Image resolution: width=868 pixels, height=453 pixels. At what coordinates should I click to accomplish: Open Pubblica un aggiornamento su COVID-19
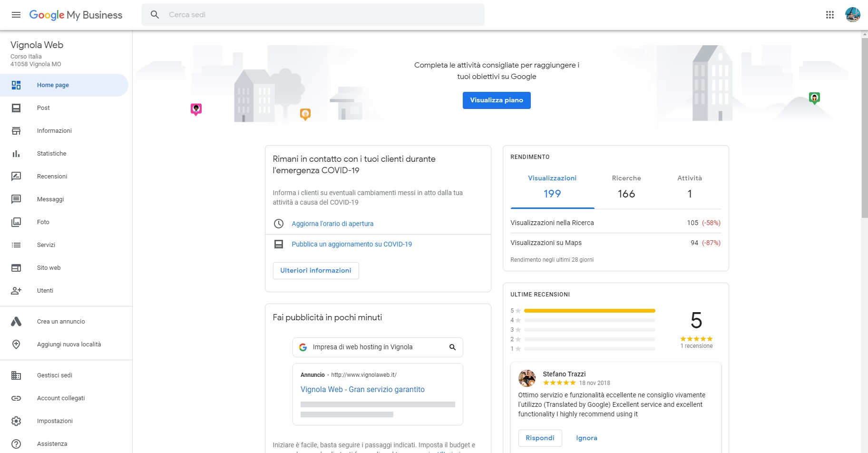[x=351, y=244]
